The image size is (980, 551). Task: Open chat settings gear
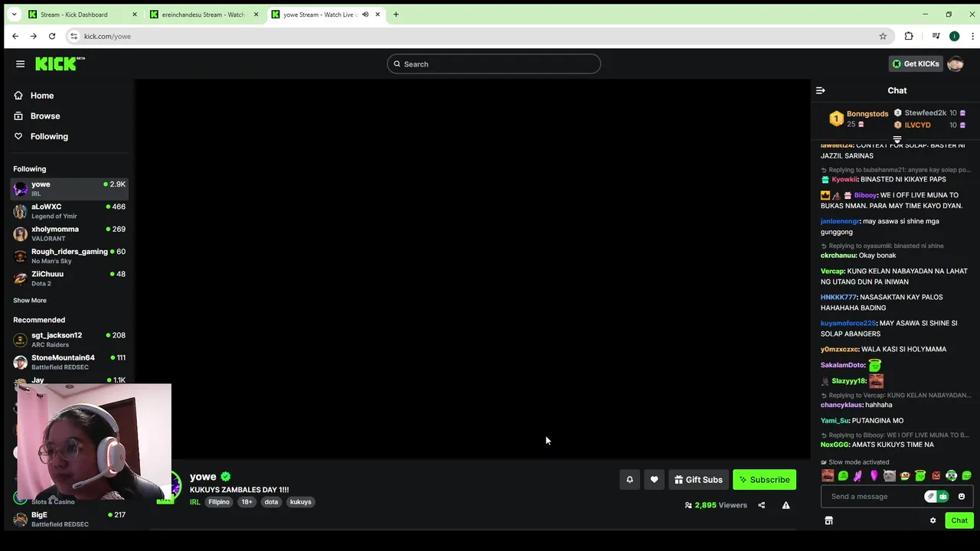tap(933, 520)
